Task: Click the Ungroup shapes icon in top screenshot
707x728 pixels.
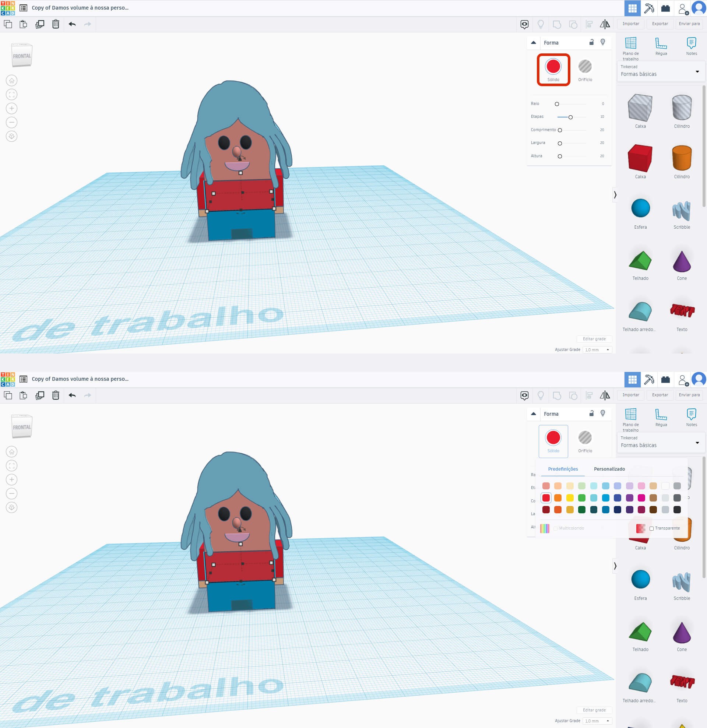Action: [x=573, y=25]
